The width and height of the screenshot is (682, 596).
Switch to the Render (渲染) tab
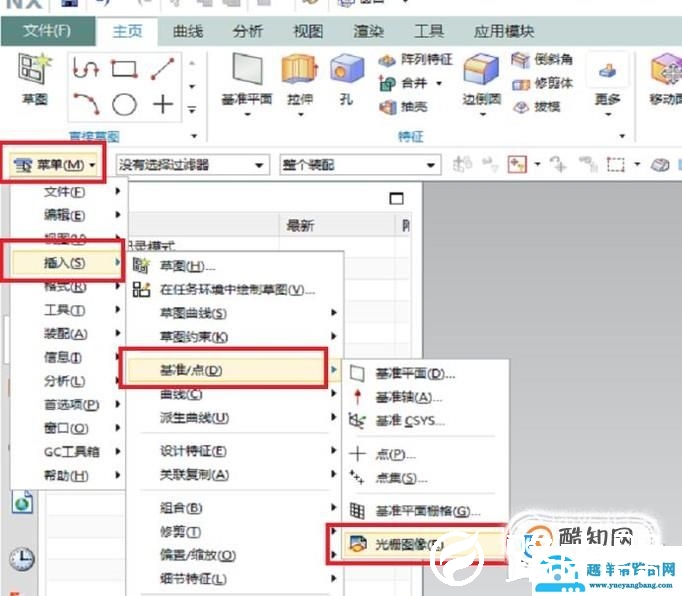[x=368, y=31]
